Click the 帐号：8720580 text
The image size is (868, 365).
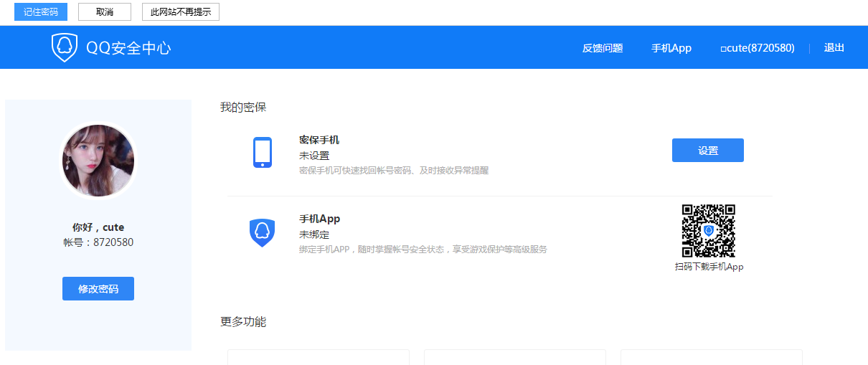pos(98,242)
